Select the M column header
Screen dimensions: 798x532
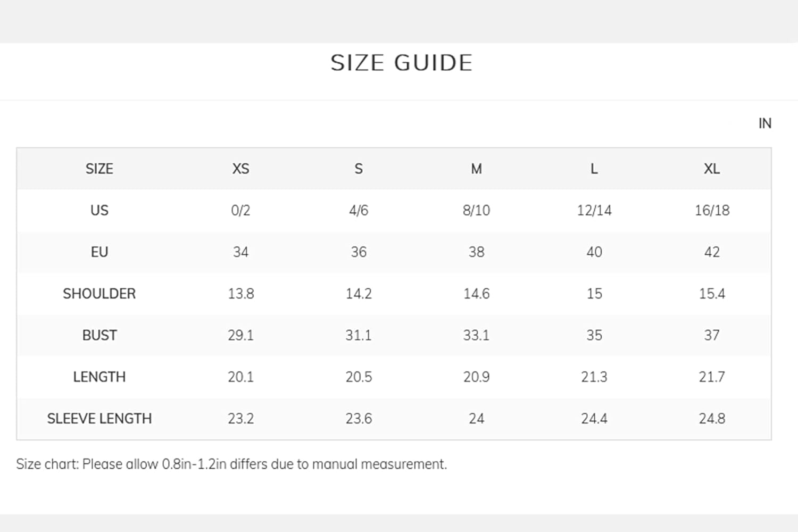coord(476,169)
